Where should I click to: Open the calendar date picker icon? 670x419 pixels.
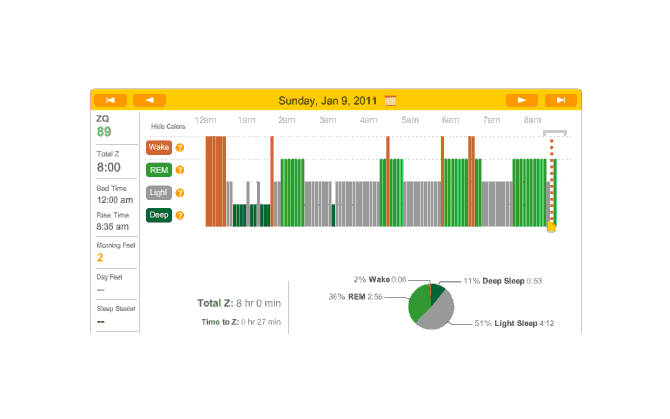pyautogui.click(x=391, y=100)
